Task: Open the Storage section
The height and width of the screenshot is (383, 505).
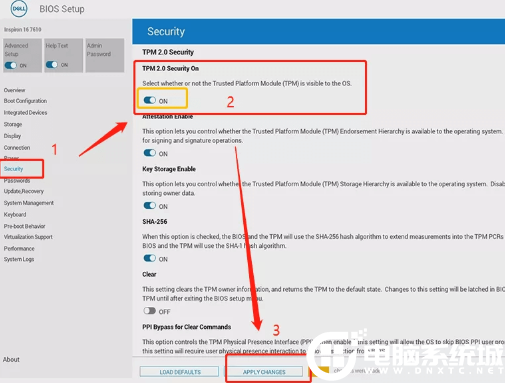Action: pos(13,124)
